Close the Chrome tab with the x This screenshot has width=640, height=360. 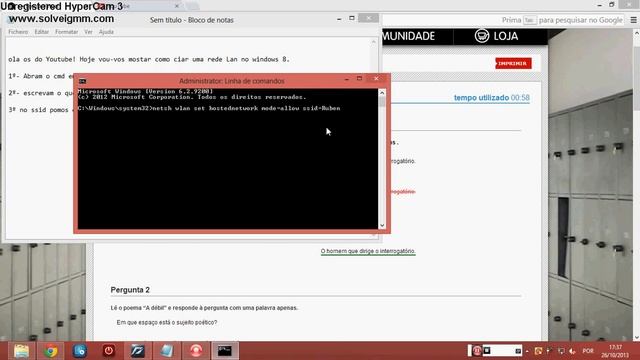coord(177,6)
